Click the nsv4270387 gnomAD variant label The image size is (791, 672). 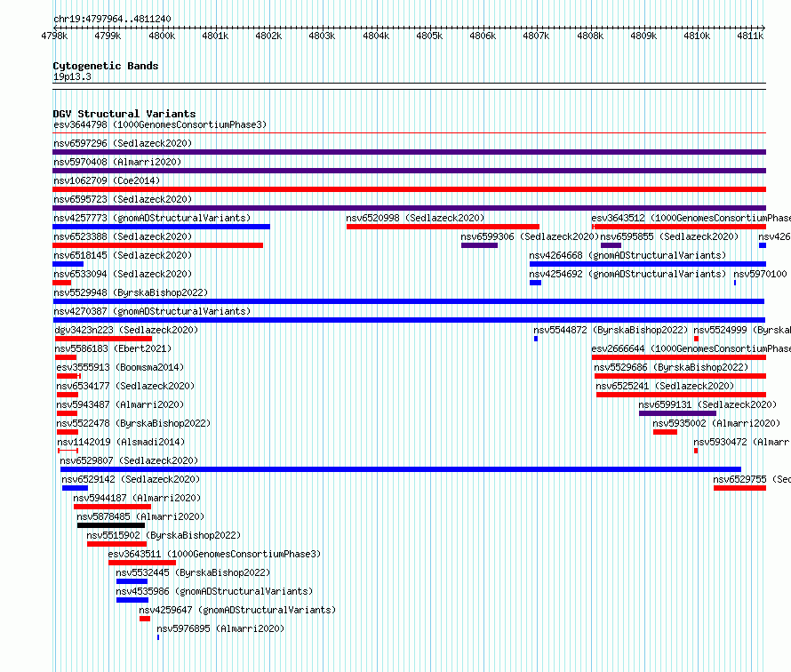152,311
